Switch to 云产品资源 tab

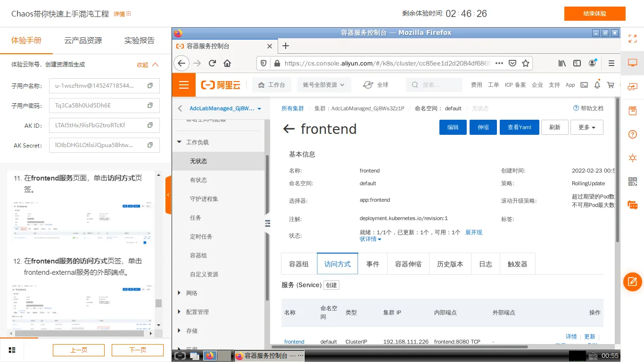coord(83,40)
